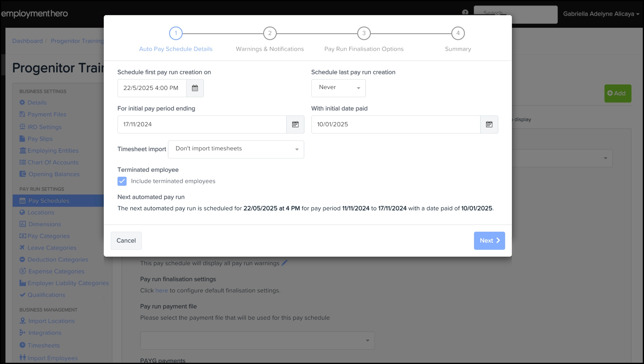The height and width of the screenshot is (364, 644).
Task: Click the 'here' finalisation settings link
Action: tap(161, 291)
